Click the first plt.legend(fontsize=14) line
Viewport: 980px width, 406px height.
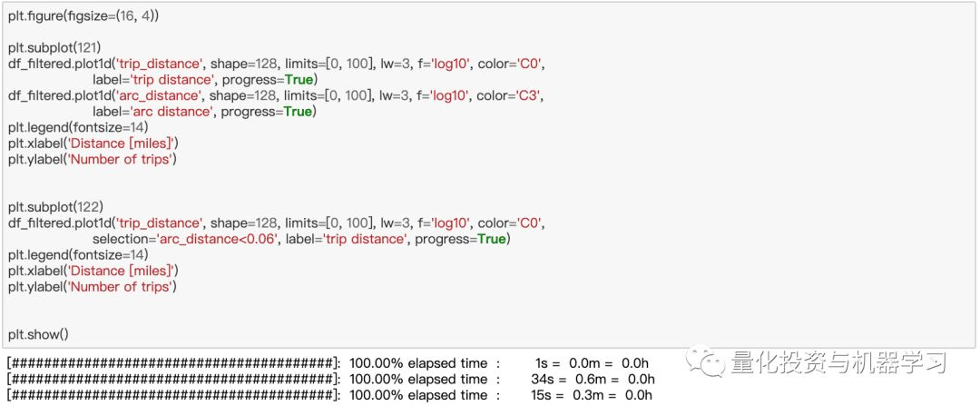coord(78,127)
